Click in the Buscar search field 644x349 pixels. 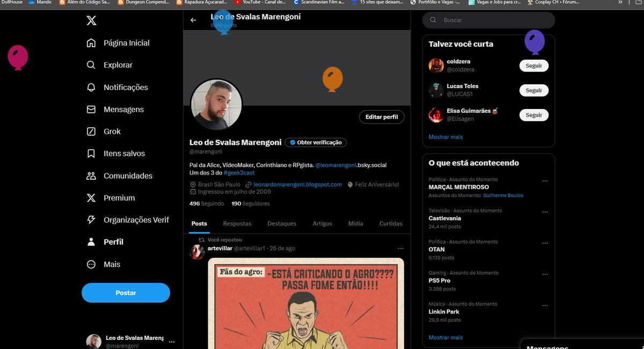tap(488, 20)
